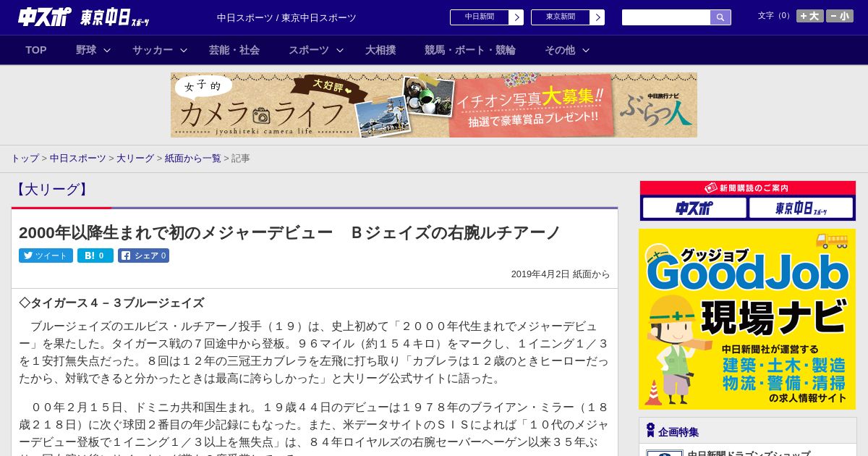Open 大相撲 in the navigation bar
This screenshot has width=868, height=456.
pyautogui.click(x=380, y=50)
